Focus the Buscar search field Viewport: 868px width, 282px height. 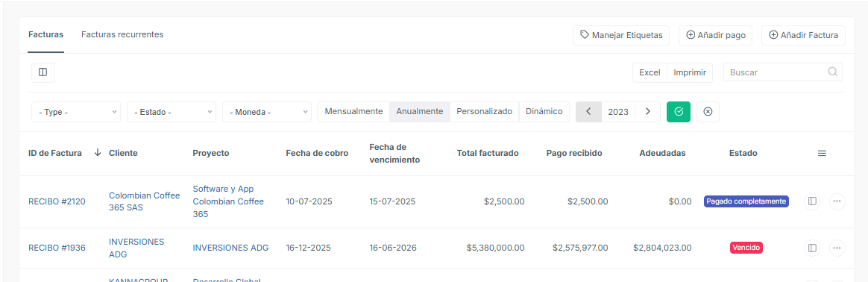coord(783,72)
